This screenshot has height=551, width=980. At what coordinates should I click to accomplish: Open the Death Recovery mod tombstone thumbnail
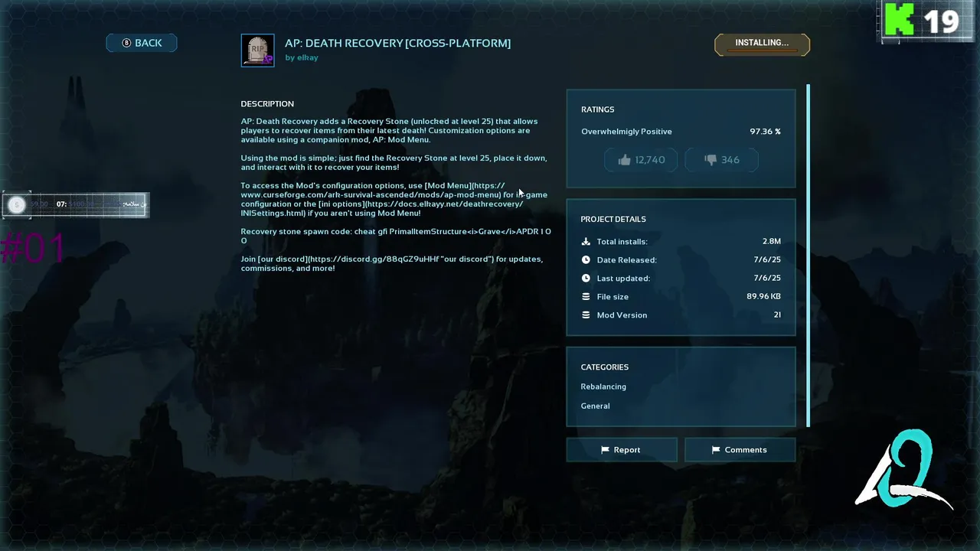click(x=257, y=51)
